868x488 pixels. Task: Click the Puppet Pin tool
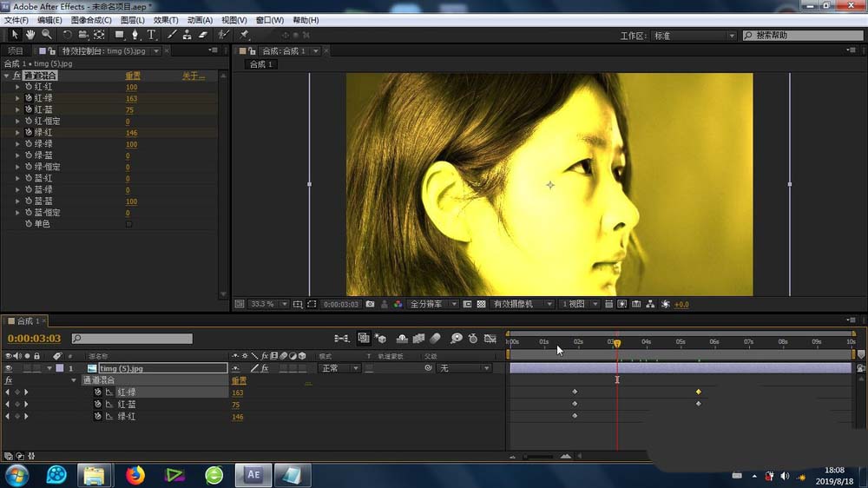point(245,35)
